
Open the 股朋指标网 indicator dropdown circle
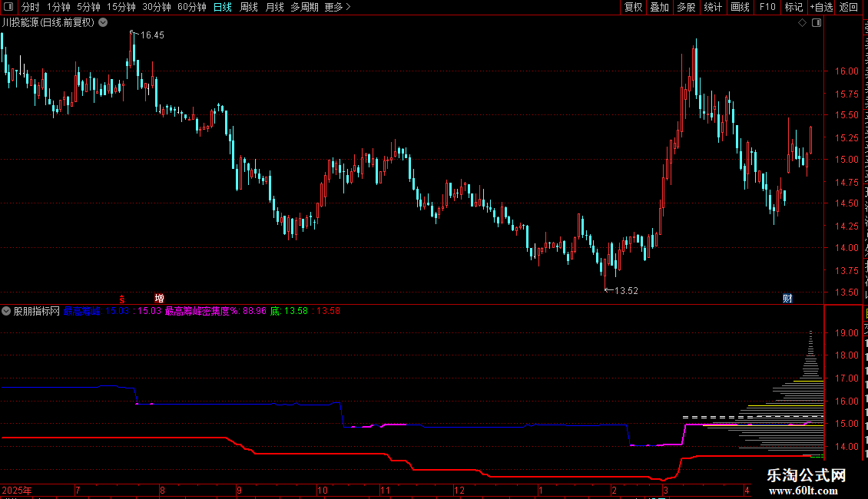(x=6, y=311)
